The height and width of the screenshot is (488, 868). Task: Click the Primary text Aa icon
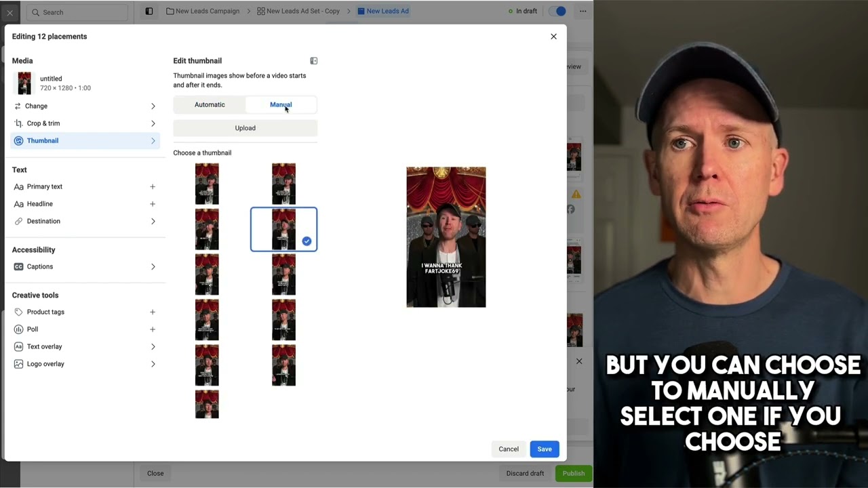(18, 186)
